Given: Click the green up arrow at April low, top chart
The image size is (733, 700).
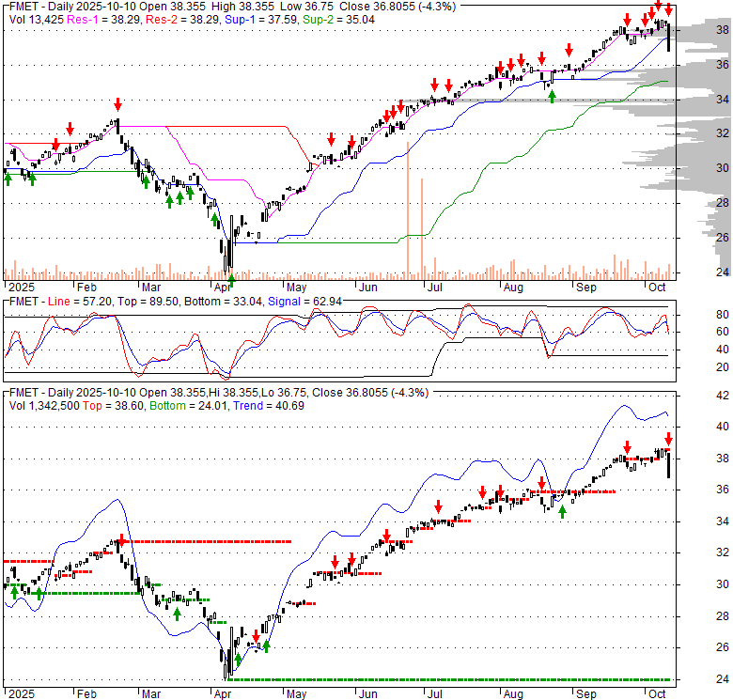Looking at the screenshot, I should 231,279.
